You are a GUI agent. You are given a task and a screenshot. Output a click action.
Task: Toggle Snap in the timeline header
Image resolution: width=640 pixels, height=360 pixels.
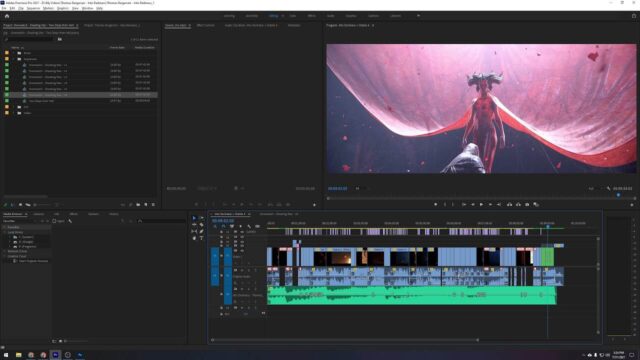coord(223,226)
